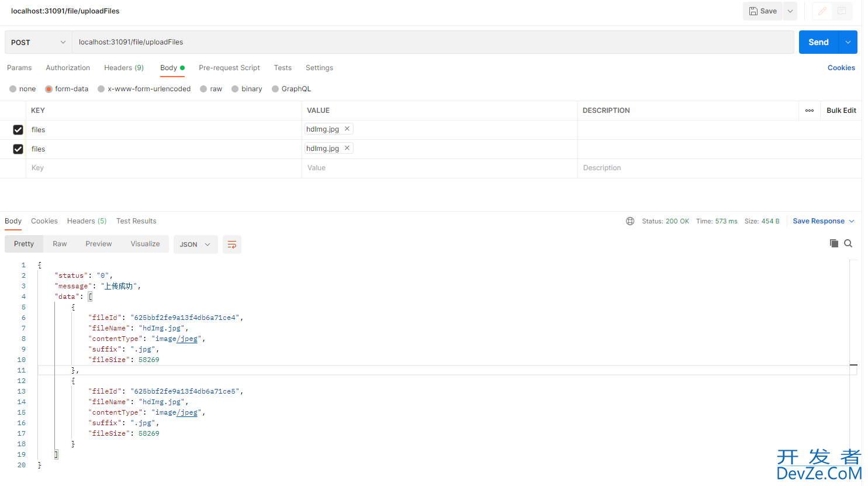Viewport: 868px width, 486px height.
Task: Remove hdImg.jpg from first files row
Action: click(347, 129)
